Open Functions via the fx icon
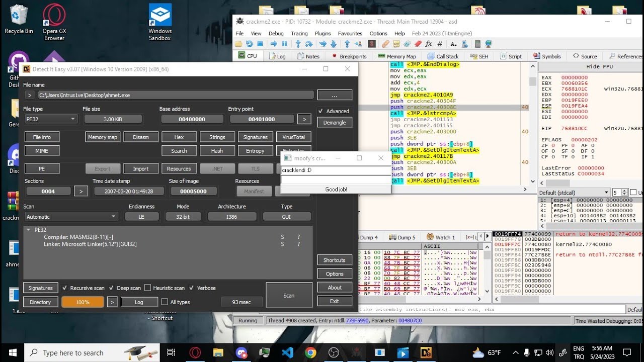The width and height of the screenshot is (644, 362). [429, 44]
